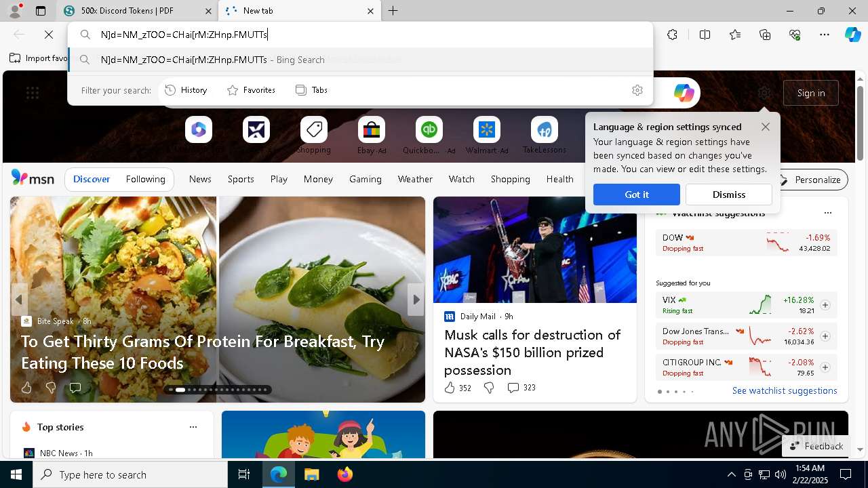This screenshot has width=868, height=488.
Task: Close the New tab tab
Action: (370, 11)
